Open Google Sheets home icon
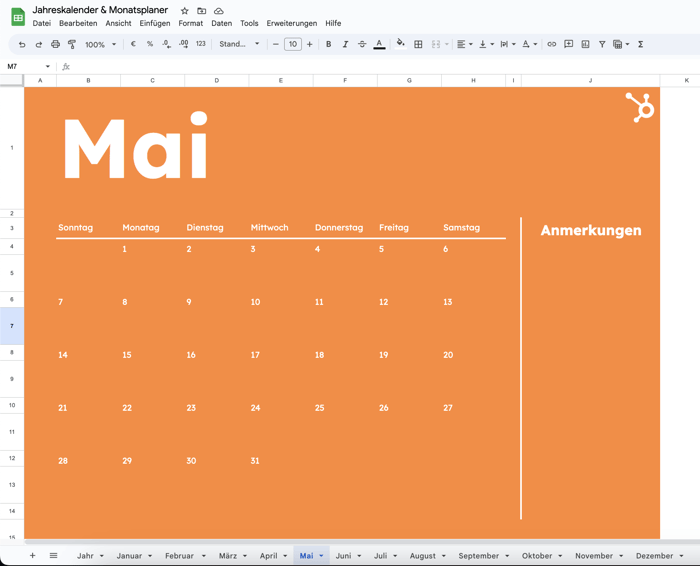This screenshot has width=700, height=566. click(x=18, y=17)
